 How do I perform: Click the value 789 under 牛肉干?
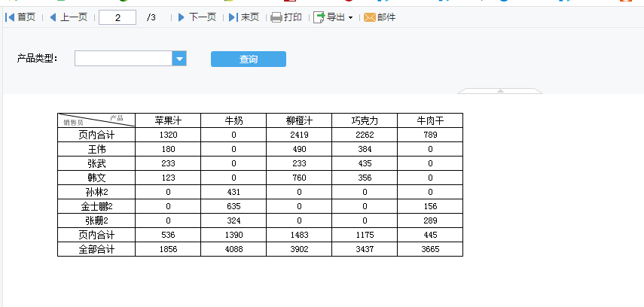point(430,135)
